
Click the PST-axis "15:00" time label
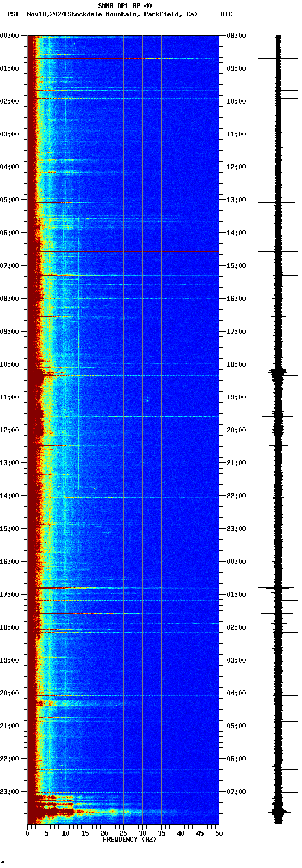click(x=10, y=529)
